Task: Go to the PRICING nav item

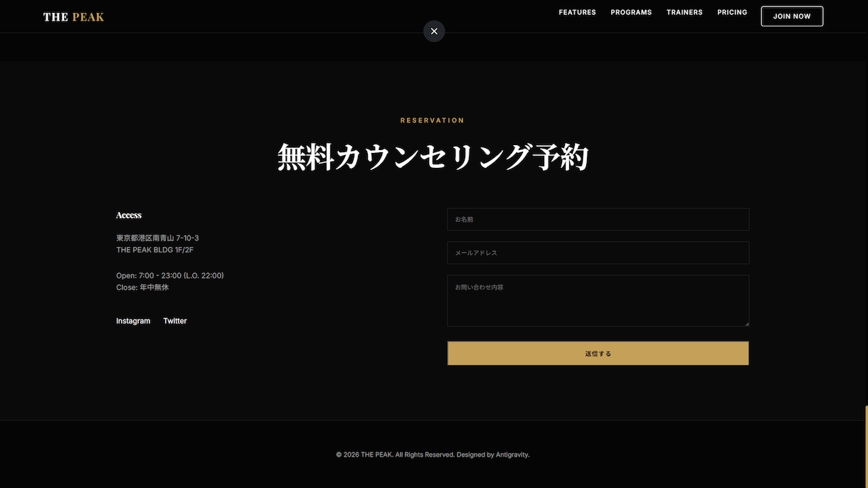Action: click(x=732, y=13)
